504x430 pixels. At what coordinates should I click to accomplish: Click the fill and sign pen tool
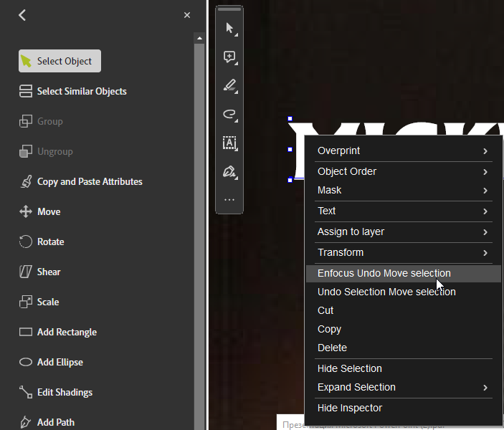coord(230,172)
